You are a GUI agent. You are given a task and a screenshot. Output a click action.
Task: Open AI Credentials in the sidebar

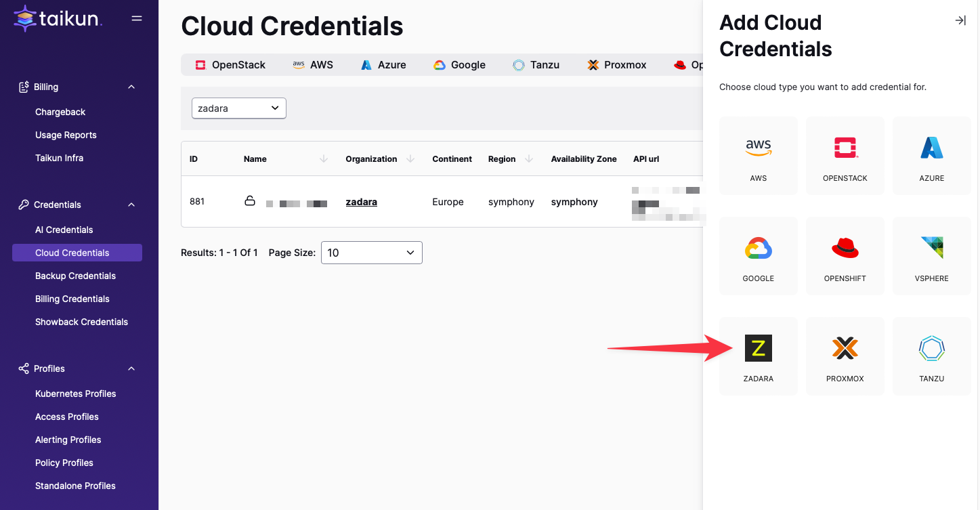(x=64, y=230)
